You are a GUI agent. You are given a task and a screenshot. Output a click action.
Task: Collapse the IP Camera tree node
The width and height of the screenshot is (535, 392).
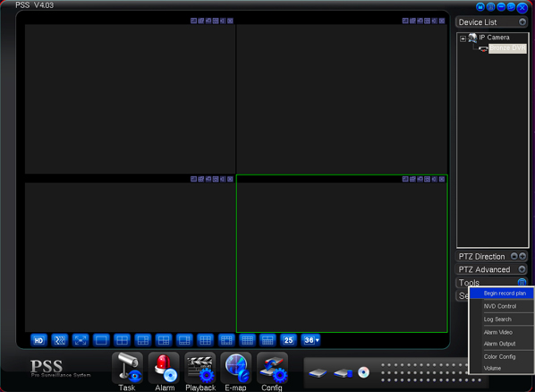tap(463, 38)
